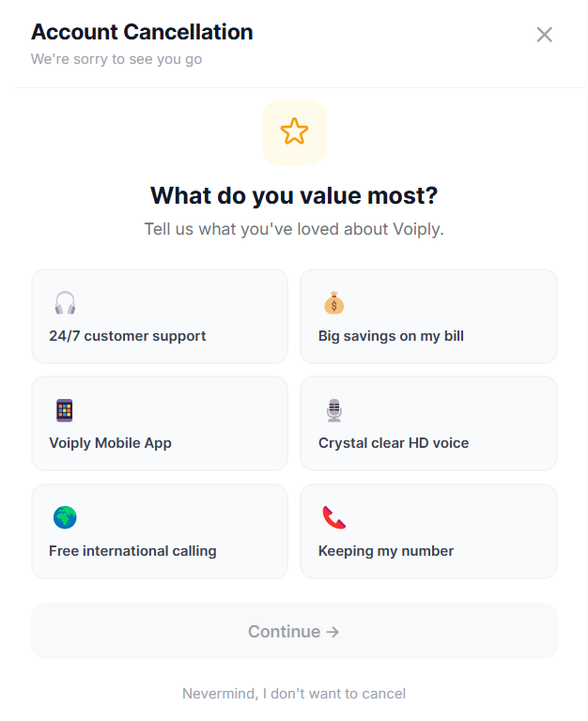Click the 'What do you value most?' heading
Viewport: 588px width, 721px height.
click(x=294, y=196)
